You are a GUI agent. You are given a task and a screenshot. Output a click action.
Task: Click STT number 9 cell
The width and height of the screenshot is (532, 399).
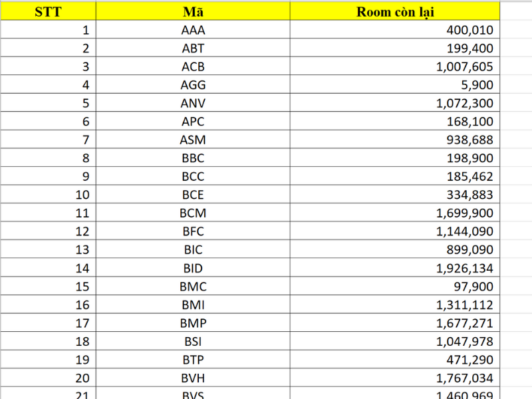pos(48,176)
